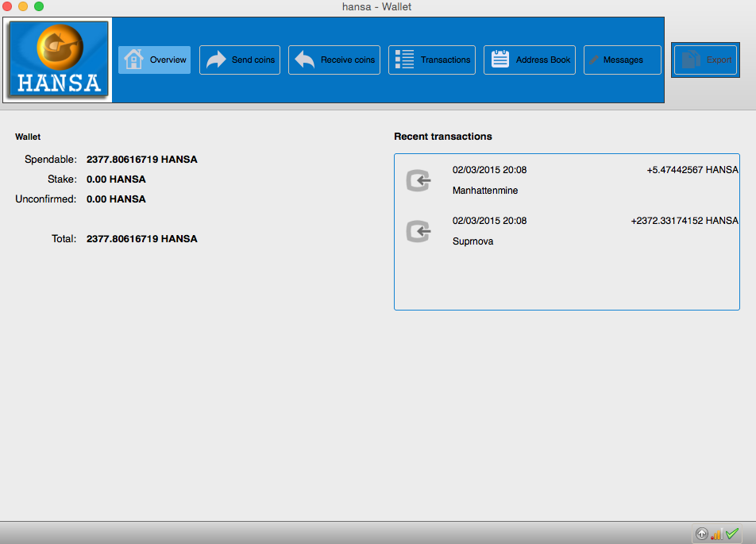Show the Transactions list tab
Image resolution: width=756 pixels, height=544 pixels.
click(432, 60)
